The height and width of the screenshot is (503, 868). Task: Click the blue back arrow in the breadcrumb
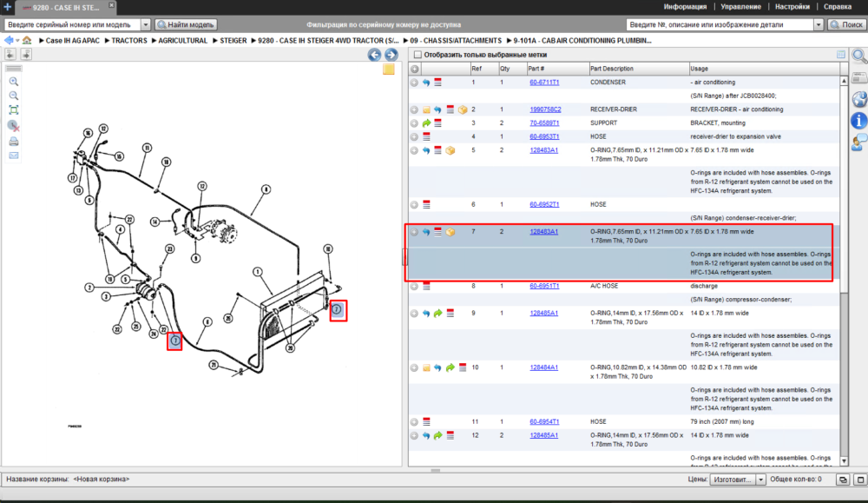pyautogui.click(x=9, y=41)
